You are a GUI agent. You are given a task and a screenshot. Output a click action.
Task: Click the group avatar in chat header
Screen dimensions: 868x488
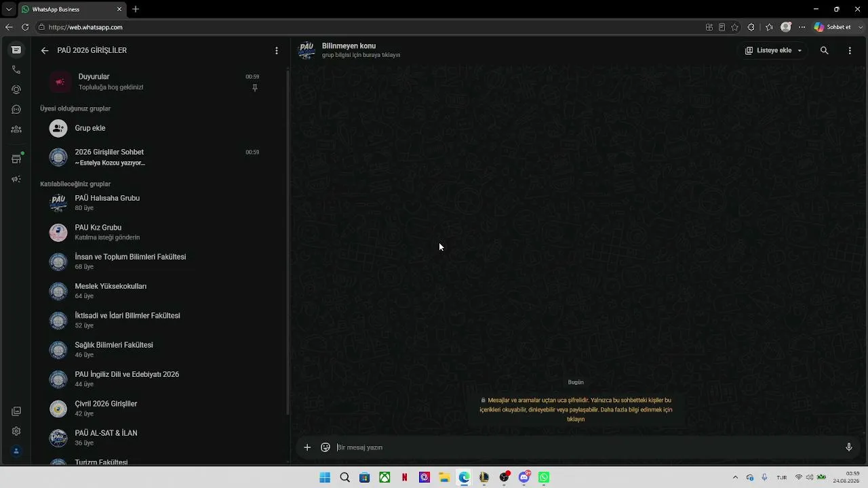pyautogui.click(x=307, y=50)
